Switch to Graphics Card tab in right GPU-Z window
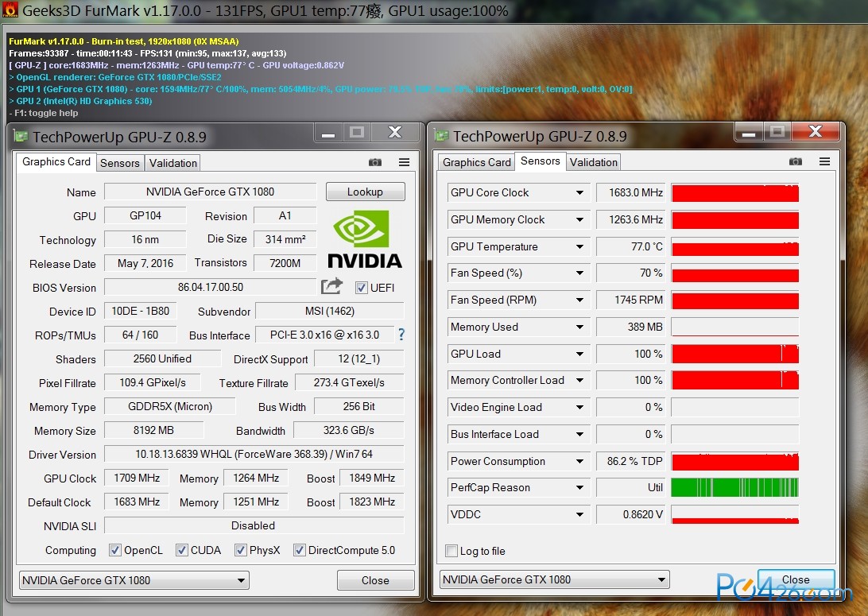Viewport: 868px width, 616px height. (477, 163)
